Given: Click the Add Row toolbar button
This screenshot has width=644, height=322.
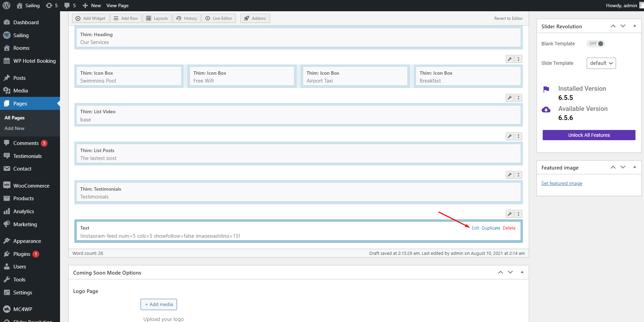Looking at the screenshot, I should (x=126, y=18).
